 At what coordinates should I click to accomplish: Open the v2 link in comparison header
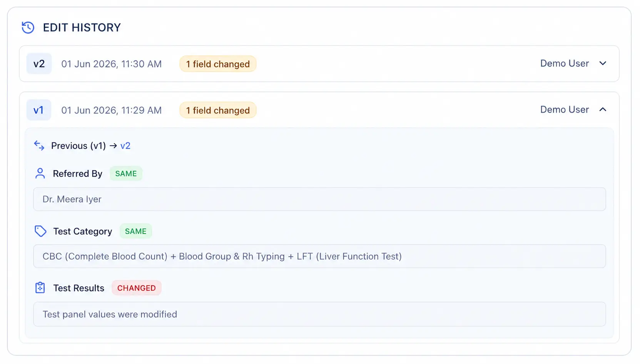[x=125, y=146]
